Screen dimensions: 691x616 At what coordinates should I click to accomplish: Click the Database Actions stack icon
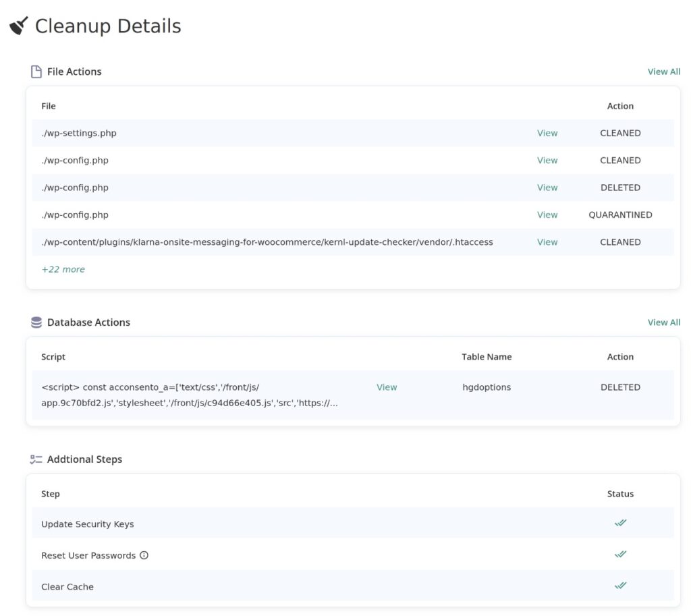[x=36, y=323]
